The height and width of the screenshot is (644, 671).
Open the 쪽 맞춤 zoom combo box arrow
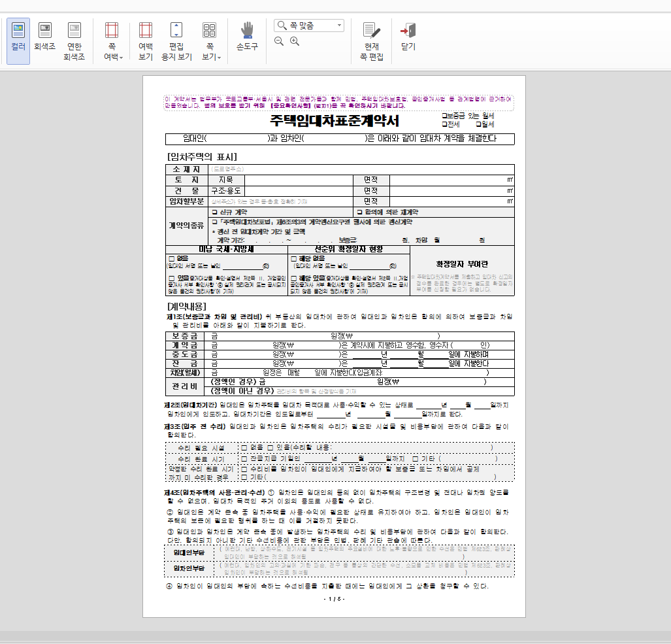[339, 25]
